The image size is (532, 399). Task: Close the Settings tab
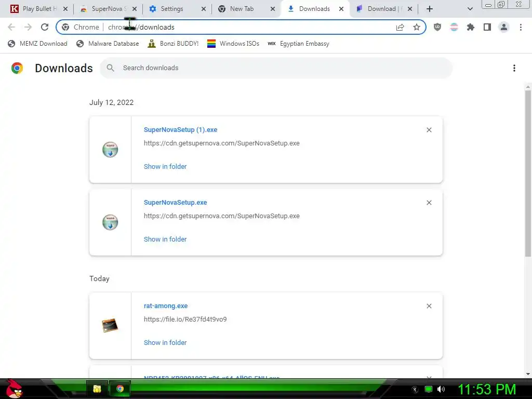[x=203, y=9]
